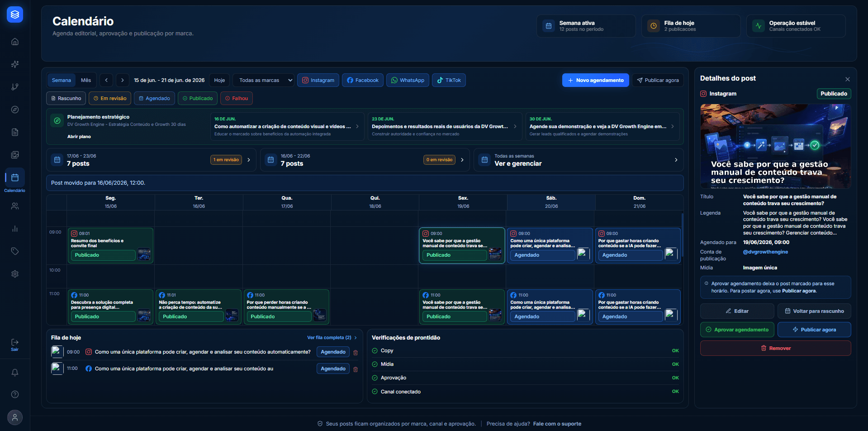
Task: Select Monday 09:01 Resumo dos benefícios post
Action: coord(110,245)
